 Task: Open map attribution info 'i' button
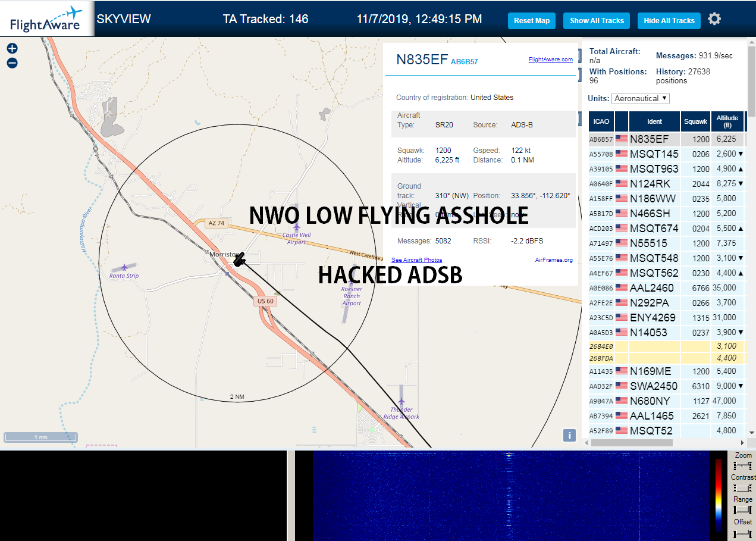click(x=569, y=435)
